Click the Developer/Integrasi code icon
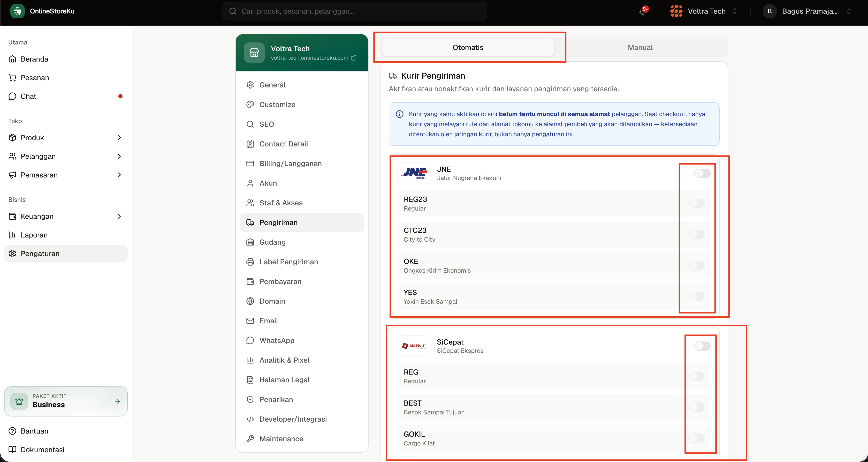Viewport: 868px width, 462px height. click(x=250, y=419)
